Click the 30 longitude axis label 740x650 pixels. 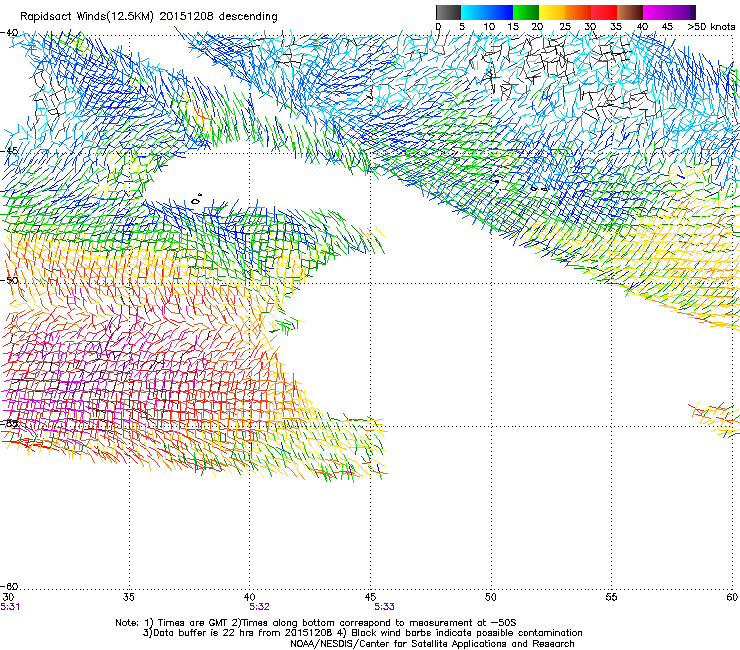tap(8, 597)
